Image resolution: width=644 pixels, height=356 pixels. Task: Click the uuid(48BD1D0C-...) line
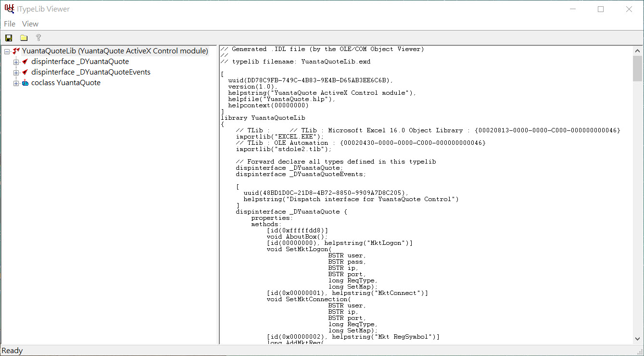[x=326, y=193]
